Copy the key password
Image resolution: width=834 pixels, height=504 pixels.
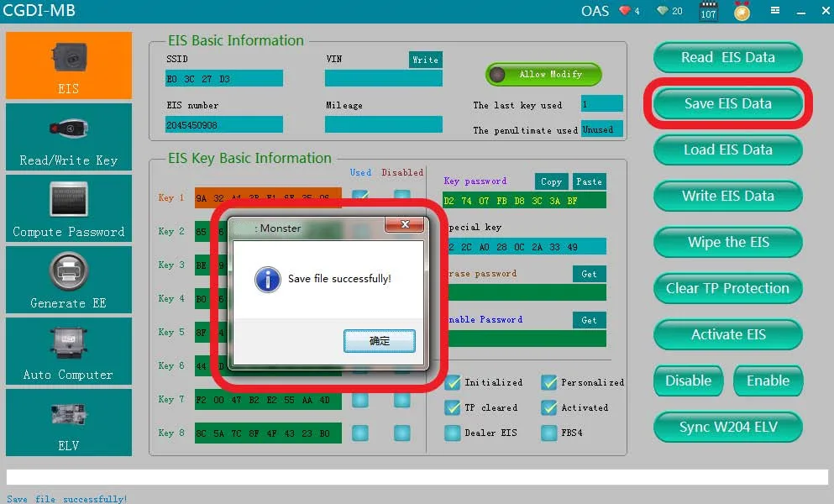click(x=551, y=181)
